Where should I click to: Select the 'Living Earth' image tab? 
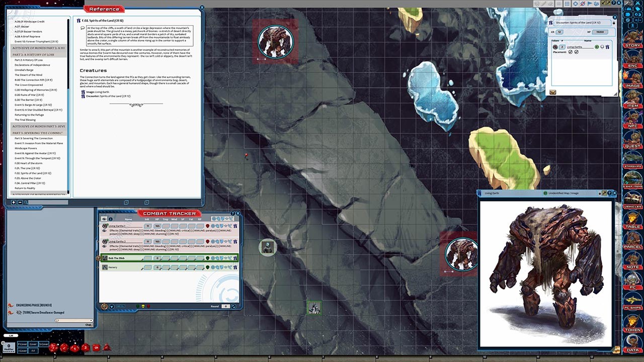492,193
